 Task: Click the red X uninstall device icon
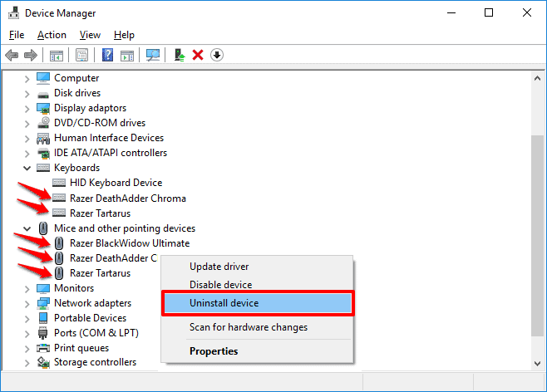click(x=198, y=55)
